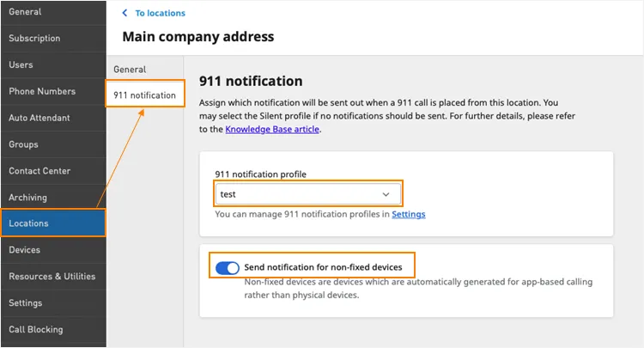
Task: Open Subscription in the sidebar
Action: pyautogui.click(x=53, y=38)
